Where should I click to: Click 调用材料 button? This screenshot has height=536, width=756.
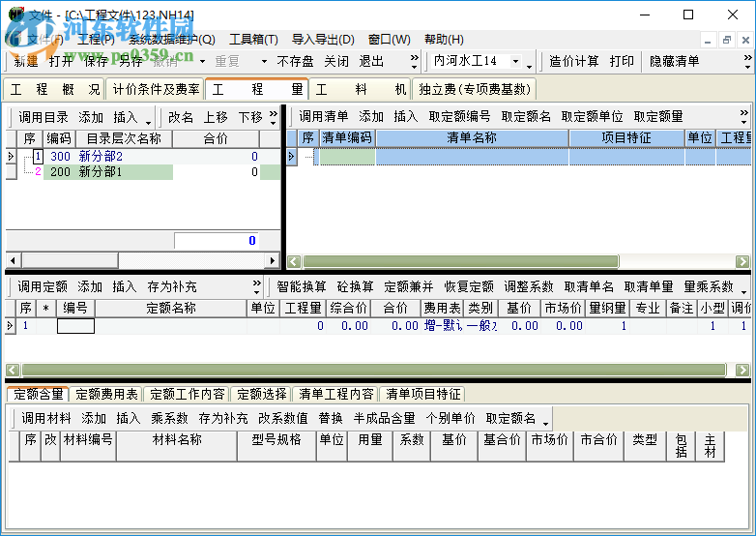pos(46,418)
